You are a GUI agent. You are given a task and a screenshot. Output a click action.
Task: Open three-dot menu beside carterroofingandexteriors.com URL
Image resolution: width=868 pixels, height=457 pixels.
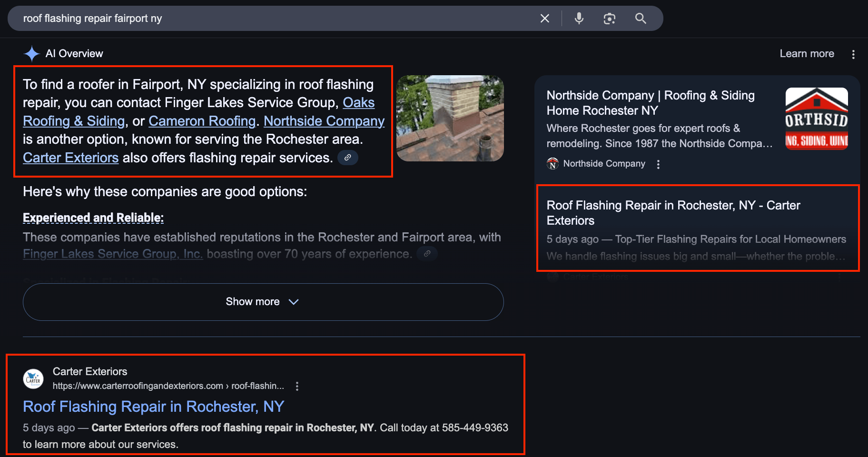(297, 386)
